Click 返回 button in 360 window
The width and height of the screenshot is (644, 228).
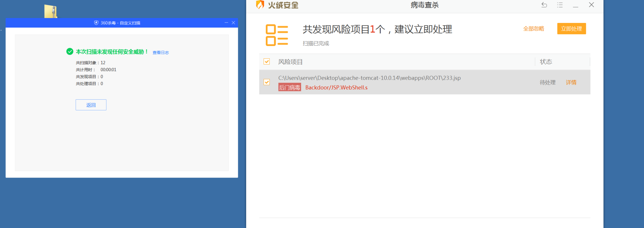91,105
